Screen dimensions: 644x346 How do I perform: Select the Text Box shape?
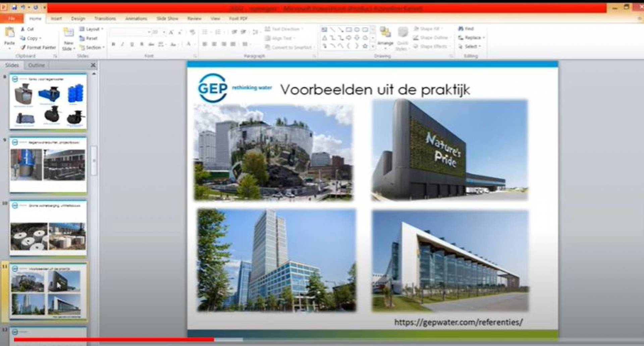pos(324,30)
